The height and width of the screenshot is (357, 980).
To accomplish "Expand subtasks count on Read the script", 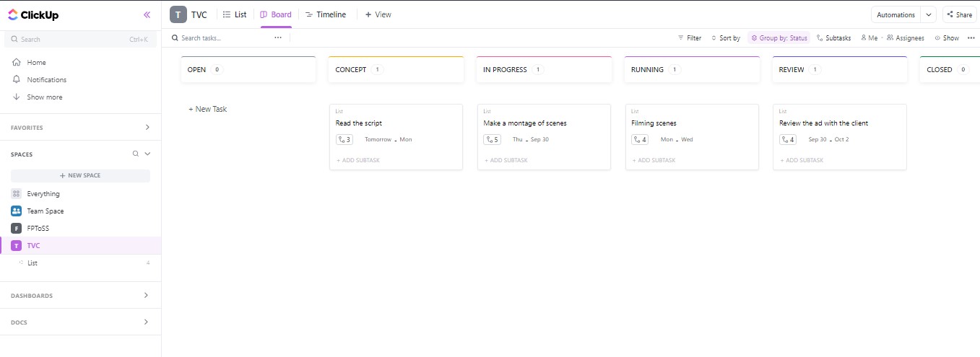I will (344, 140).
